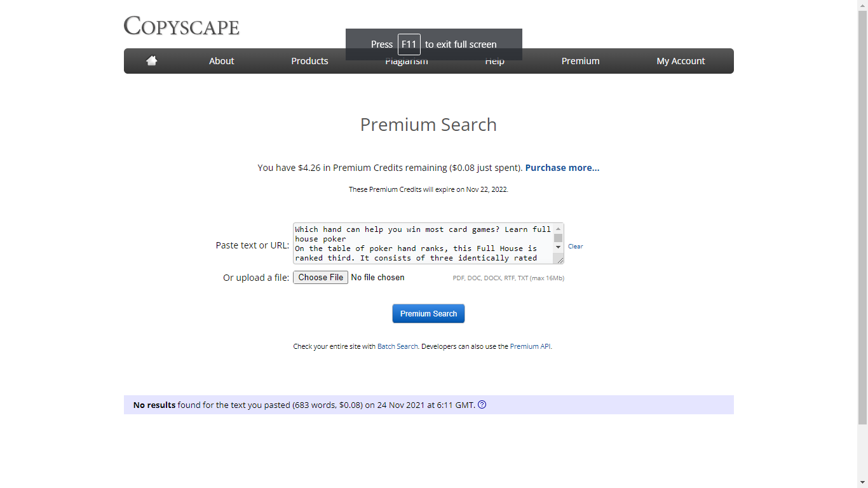This screenshot has width=868, height=488.
Task: Follow the Purchase more... link
Action: click(x=562, y=168)
